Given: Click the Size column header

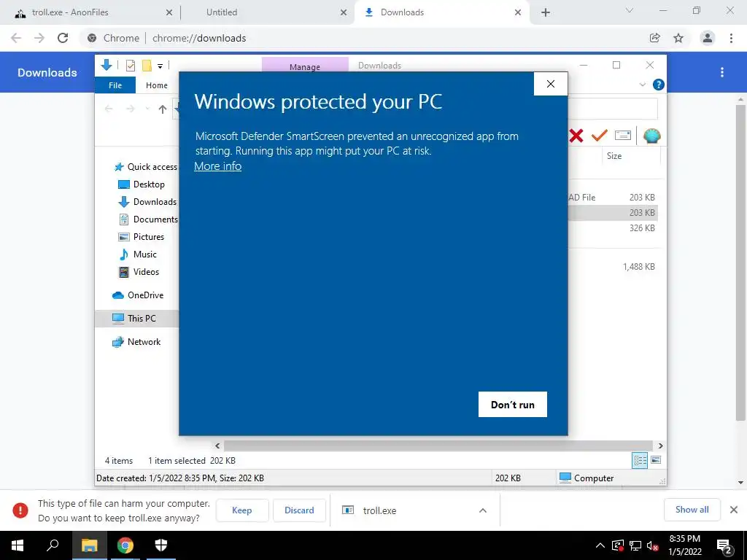Looking at the screenshot, I should (x=614, y=156).
